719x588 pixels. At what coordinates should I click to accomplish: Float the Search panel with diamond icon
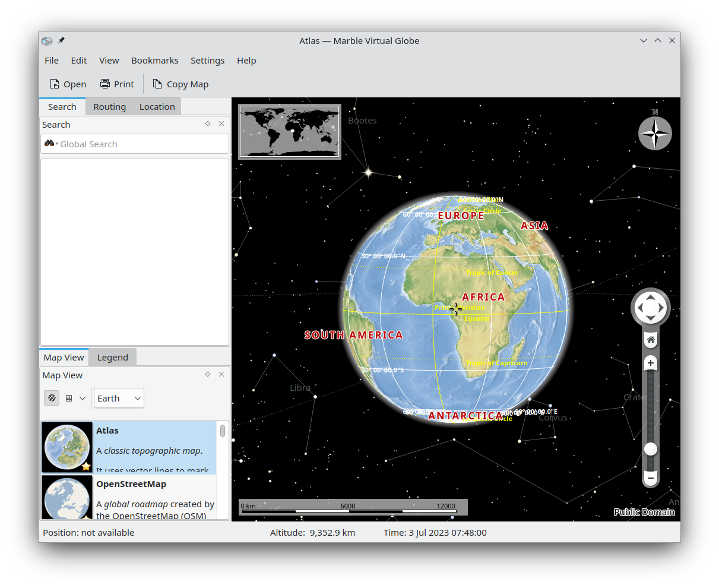tap(208, 124)
